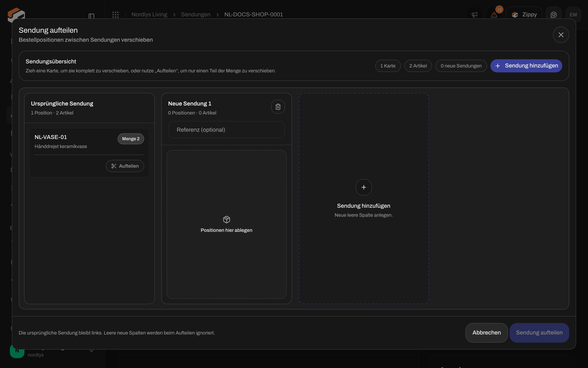Click the 2 Artikel chip
588x368 pixels.
click(418, 66)
